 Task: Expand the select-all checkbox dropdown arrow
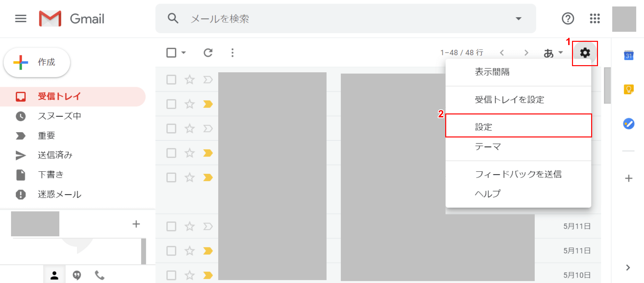tap(184, 53)
